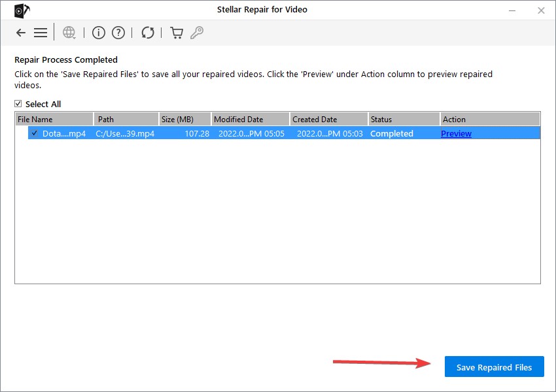The width and height of the screenshot is (556, 392).
Task: Go back using the arrow icon
Action: click(x=21, y=33)
